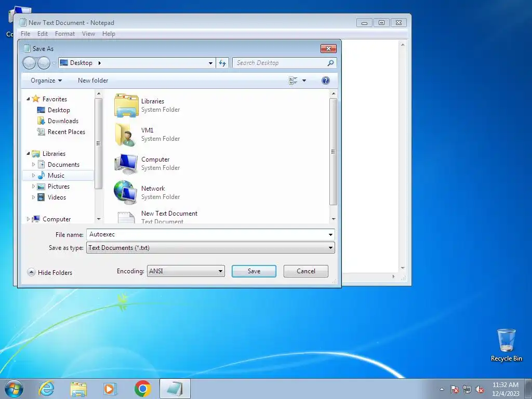Click the New Text Document file icon
Image resolution: width=532 pixels, height=399 pixels.
click(126, 218)
